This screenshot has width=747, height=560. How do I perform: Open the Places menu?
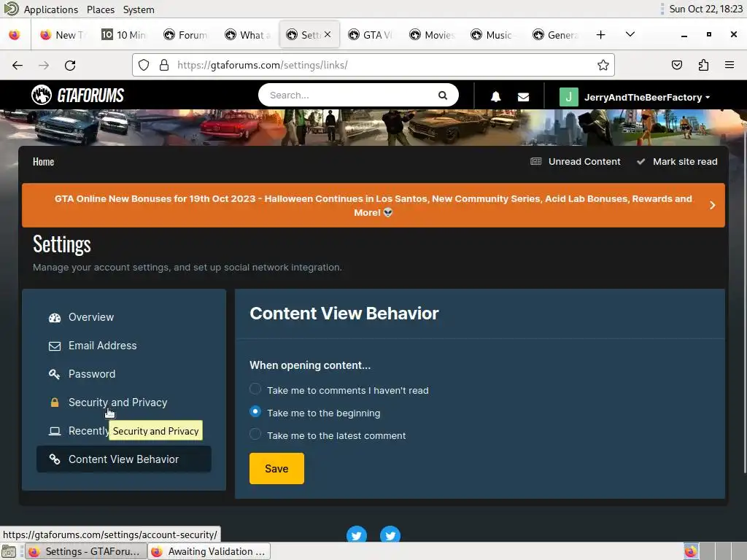click(x=101, y=9)
